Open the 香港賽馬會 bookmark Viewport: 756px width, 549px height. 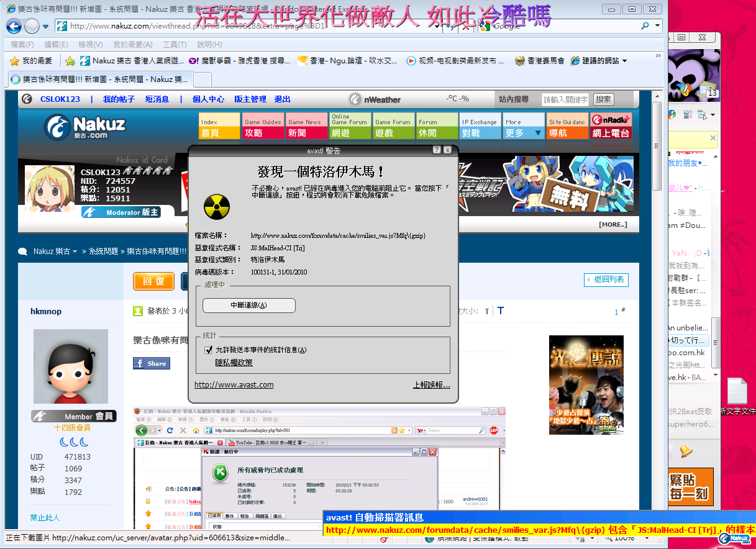[x=540, y=61]
